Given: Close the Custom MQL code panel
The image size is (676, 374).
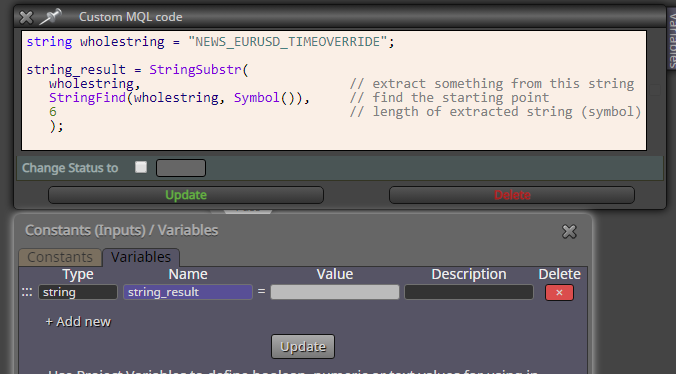Looking at the screenshot, I should [x=26, y=17].
